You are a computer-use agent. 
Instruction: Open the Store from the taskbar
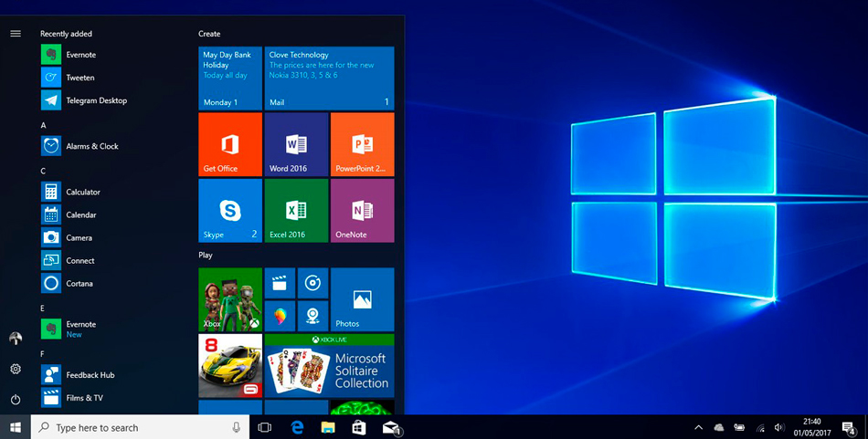359,427
